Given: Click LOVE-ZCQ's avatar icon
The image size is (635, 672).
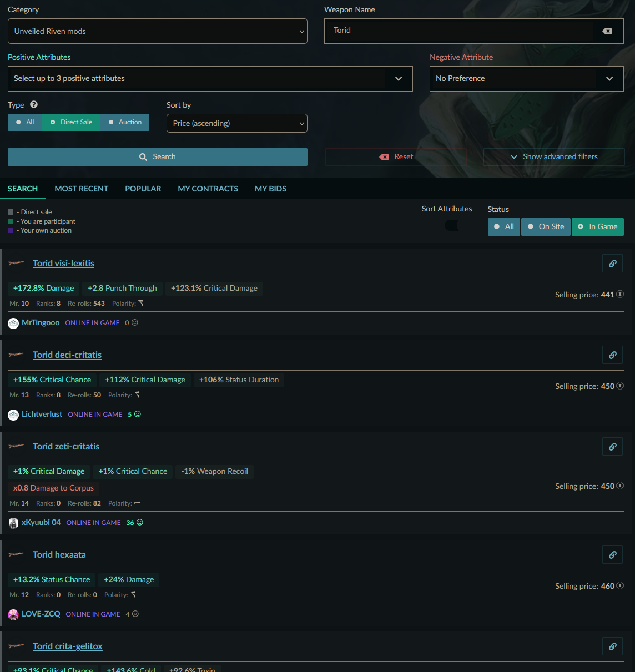Looking at the screenshot, I should [13, 614].
